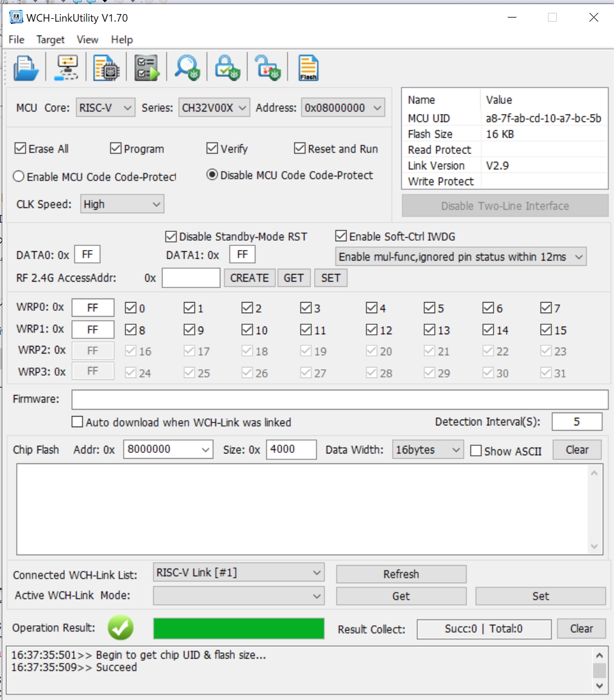The height and width of the screenshot is (700, 614).
Task: Click the MCU UID value a8-7f-ab-cd-10-a7-bc-5b
Action: pos(543,118)
